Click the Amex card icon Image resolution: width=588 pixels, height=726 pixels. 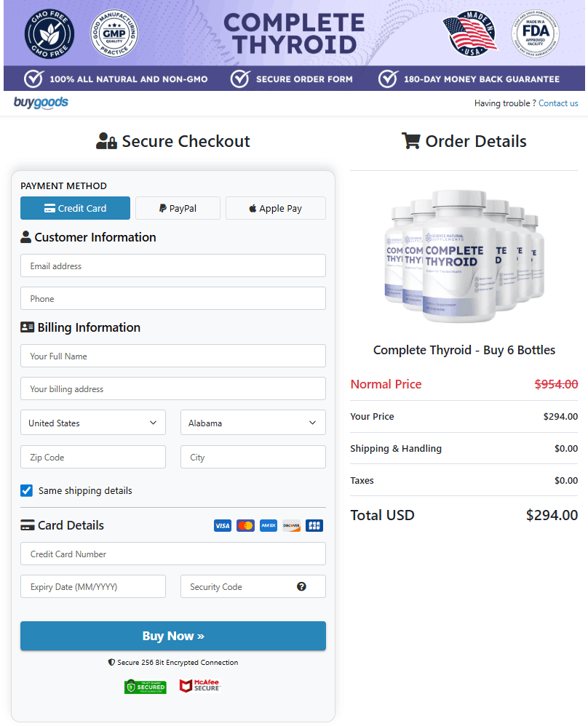point(269,525)
